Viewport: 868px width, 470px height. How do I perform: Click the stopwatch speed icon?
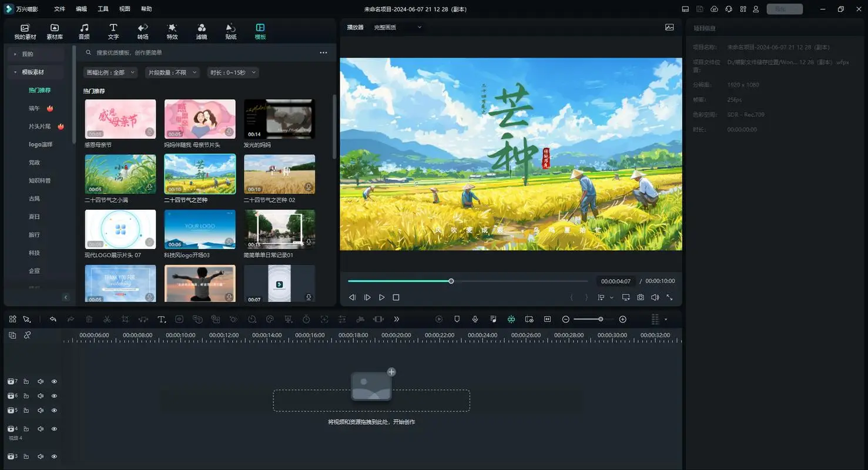click(x=306, y=319)
